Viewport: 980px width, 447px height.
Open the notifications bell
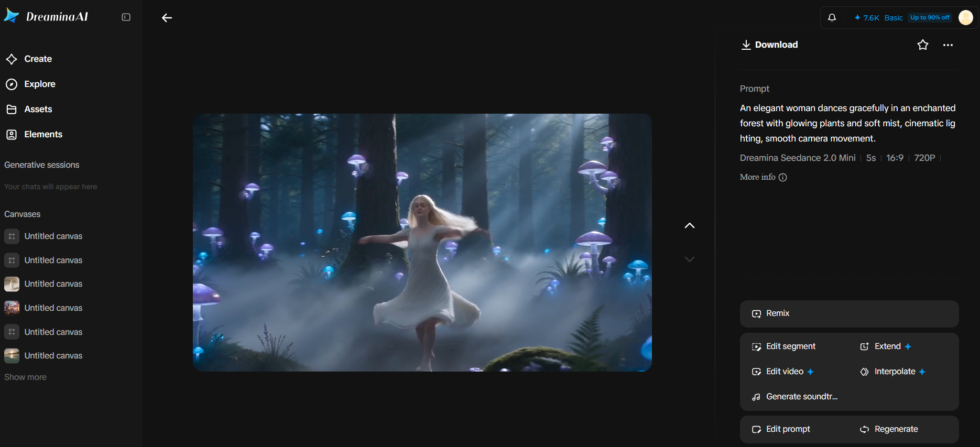click(832, 18)
